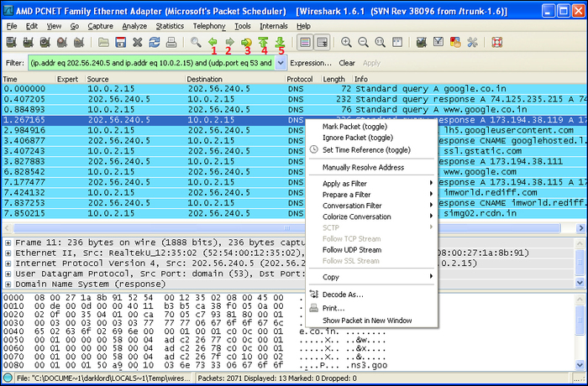The height and width of the screenshot is (386, 588).
Task: Choose Ignore Packet (toggle)
Action: pos(371,138)
